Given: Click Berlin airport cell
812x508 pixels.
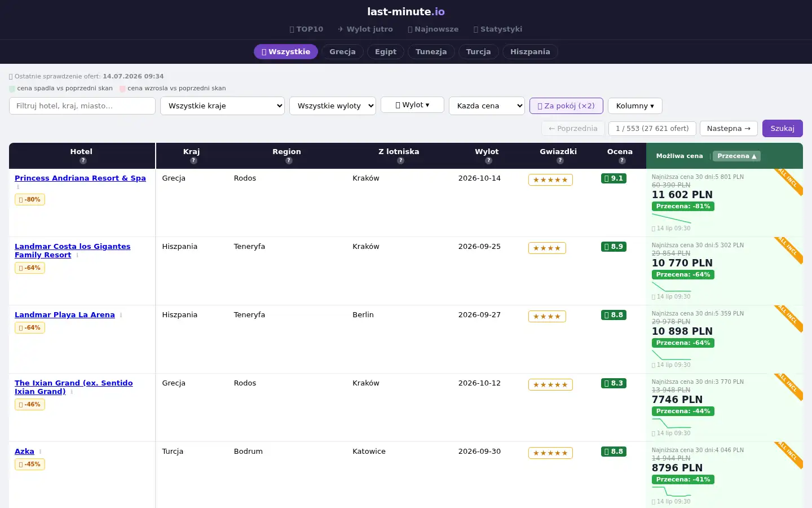Looking at the screenshot, I should click(363, 315).
